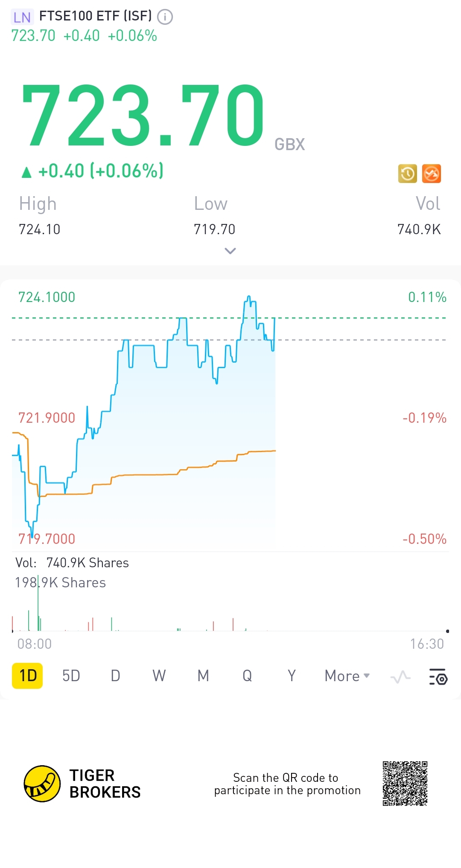The image size is (461, 868).
Task: Tap the promotion QR code
Action: click(x=405, y=784)
